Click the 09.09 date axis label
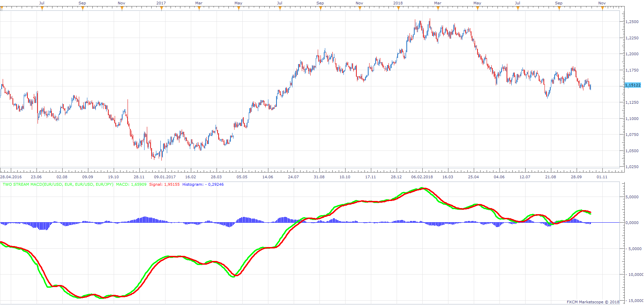The width and height of the screenshot is (644, 305). 88,177
